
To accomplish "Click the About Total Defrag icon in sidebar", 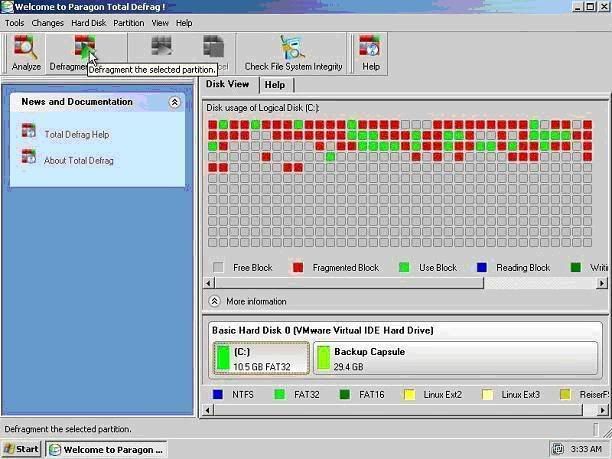I will pos(28,157).
